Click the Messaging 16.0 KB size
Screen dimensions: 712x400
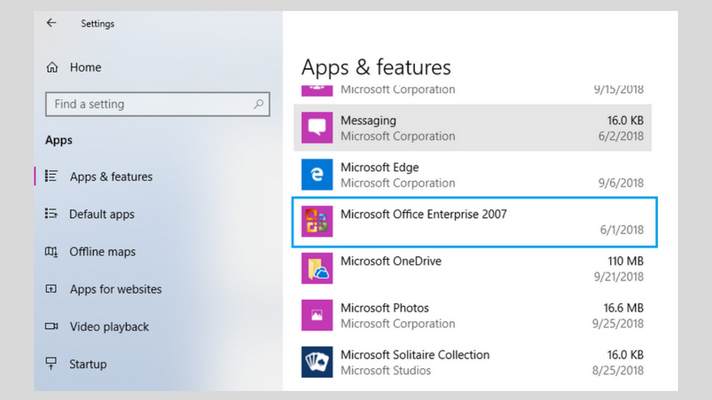pos(625,120)
